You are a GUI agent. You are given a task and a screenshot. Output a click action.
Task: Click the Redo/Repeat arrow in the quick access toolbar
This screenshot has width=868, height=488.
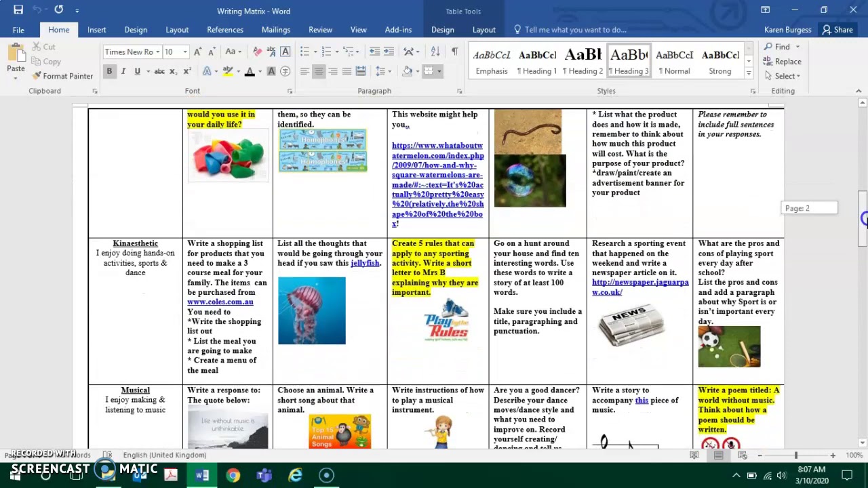coord(58,10)
